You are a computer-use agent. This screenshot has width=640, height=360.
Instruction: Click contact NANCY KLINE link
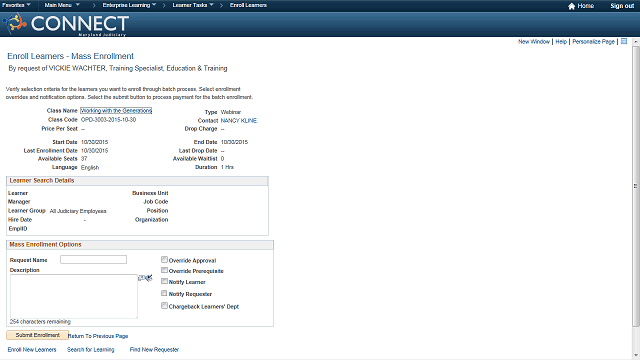(x=239, y=121)
